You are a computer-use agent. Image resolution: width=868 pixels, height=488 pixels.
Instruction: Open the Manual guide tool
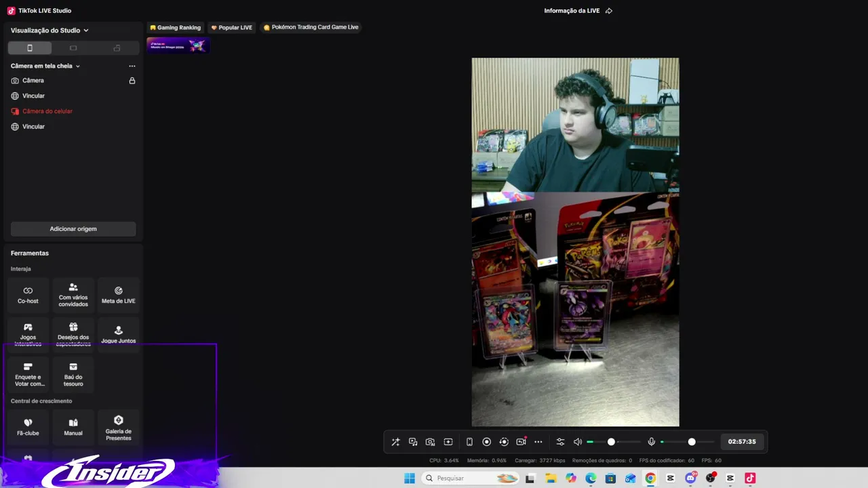(x=73, y=427)
